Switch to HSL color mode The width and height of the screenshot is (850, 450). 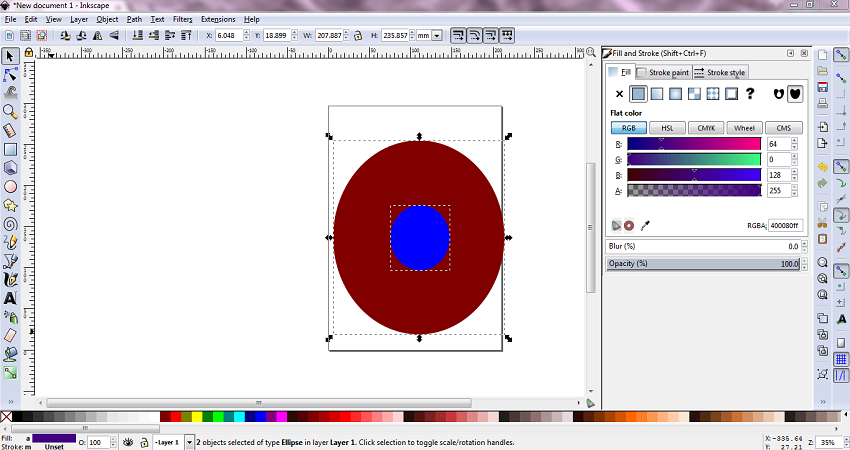tap(667, 128)
